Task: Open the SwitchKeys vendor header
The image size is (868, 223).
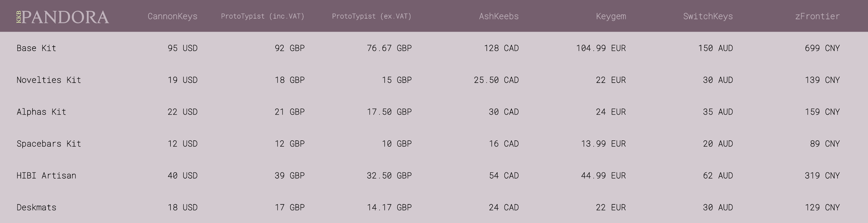Action: pyautogui.click(x=708, y=16)
